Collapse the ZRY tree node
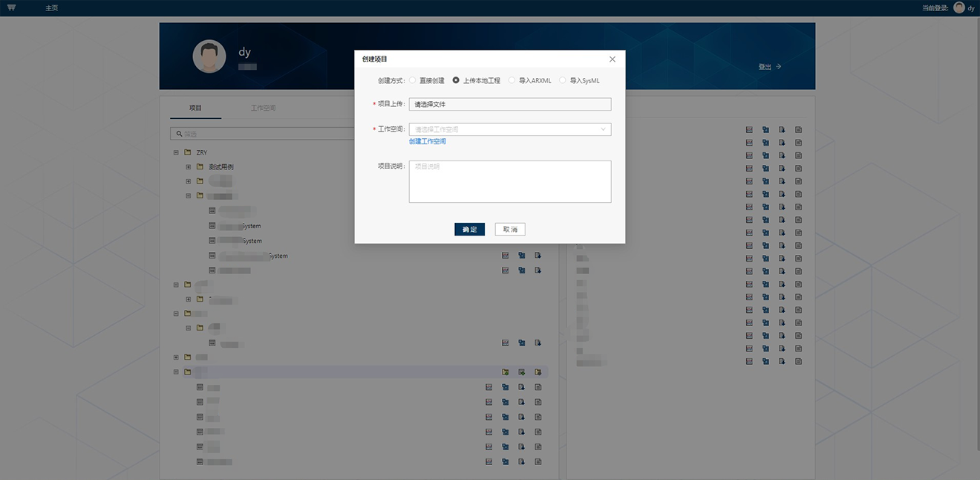Viewport: 980px width, 480px height. click(x=176, y=152)
